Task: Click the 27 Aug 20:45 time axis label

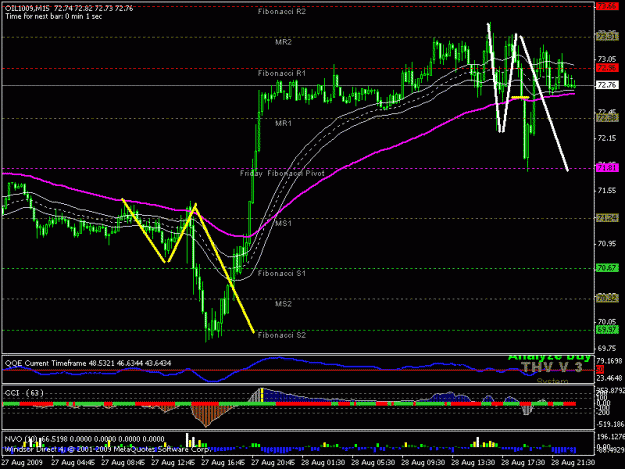Action: (x=273, y=463)
